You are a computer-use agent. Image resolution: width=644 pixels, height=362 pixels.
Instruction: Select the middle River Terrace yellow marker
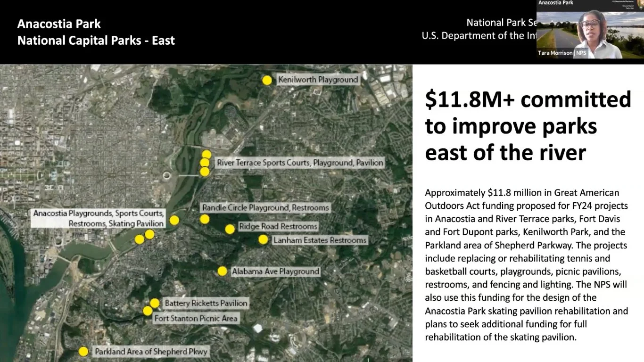pyautogui.click(x=205, y=163)
